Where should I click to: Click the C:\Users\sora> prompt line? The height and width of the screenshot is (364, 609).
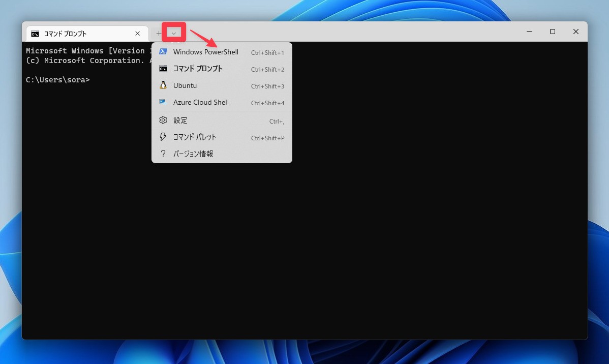point(58,80)
